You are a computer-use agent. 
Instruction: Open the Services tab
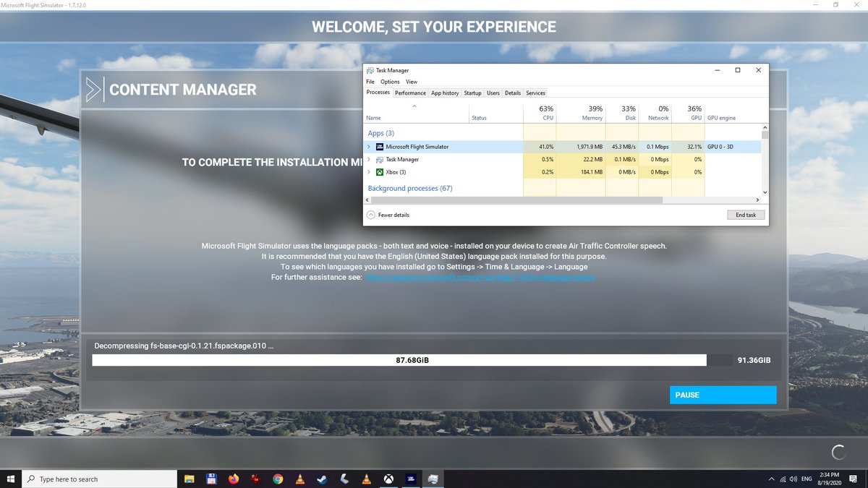coord(535,93)
